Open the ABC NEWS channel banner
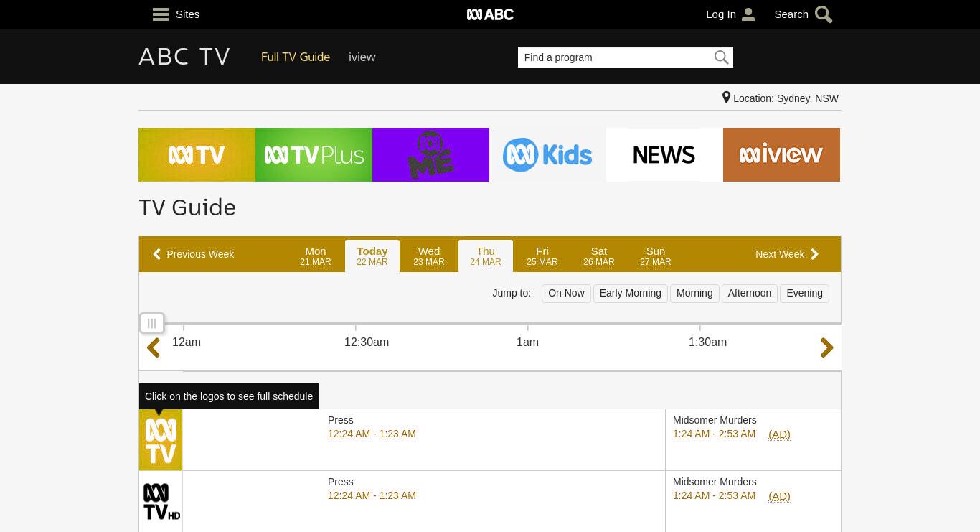Viewport: 980px width, 532px height. point(664,154)
